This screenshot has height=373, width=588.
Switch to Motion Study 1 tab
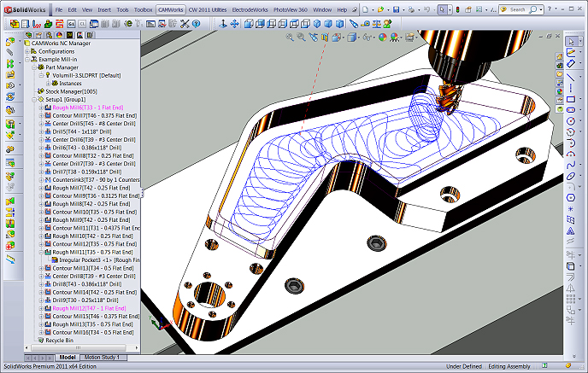pyautogui.click(x=102, y=357)
